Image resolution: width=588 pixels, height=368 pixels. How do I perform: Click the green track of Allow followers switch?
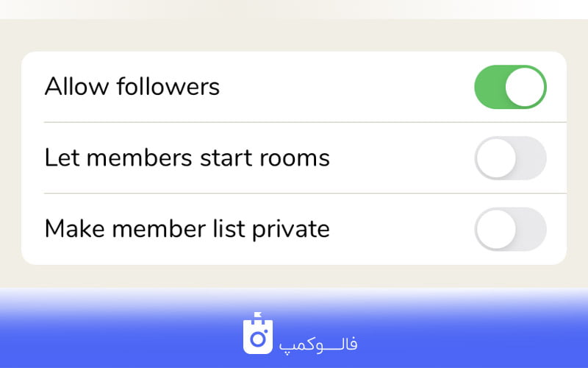[490, 87]
